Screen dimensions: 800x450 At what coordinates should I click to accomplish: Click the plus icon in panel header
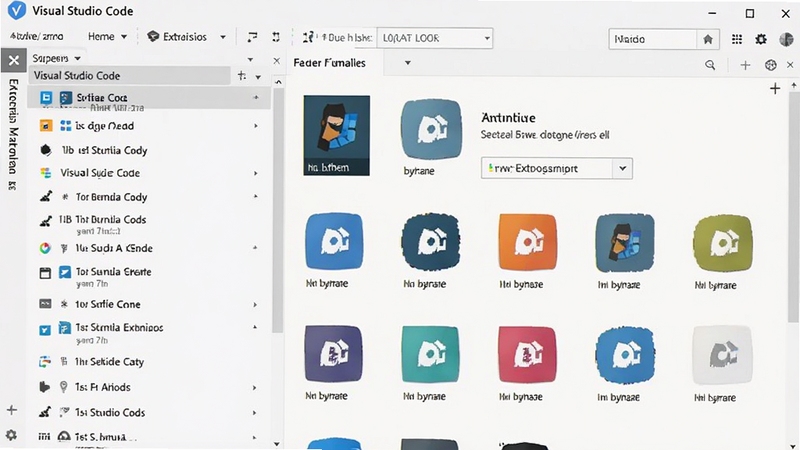[x=745, y=65]
